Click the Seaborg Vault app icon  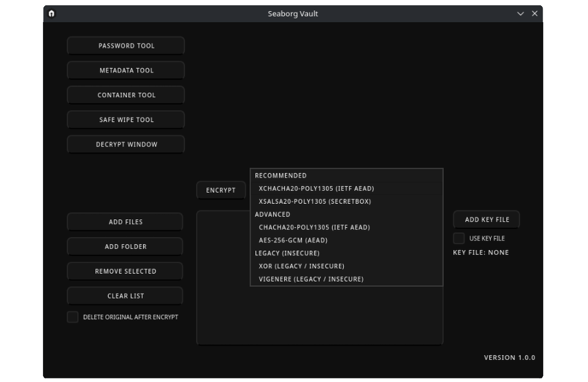click(x=52, y=14)
